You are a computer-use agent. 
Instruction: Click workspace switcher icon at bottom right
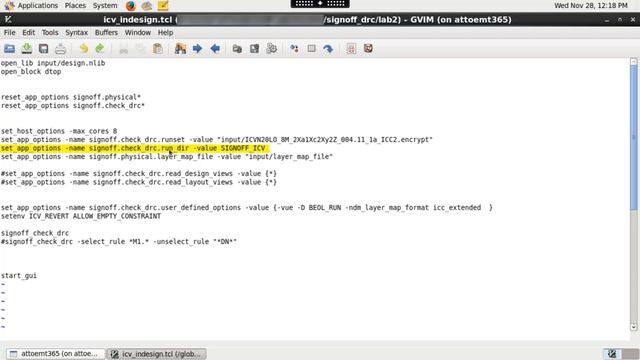coord(612,354)
